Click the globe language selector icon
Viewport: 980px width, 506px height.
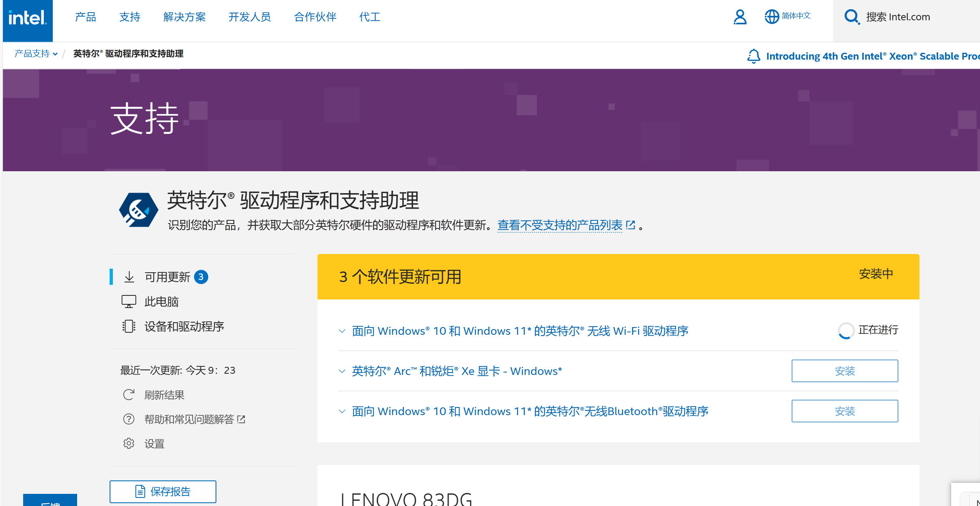[x=771, y=17]
